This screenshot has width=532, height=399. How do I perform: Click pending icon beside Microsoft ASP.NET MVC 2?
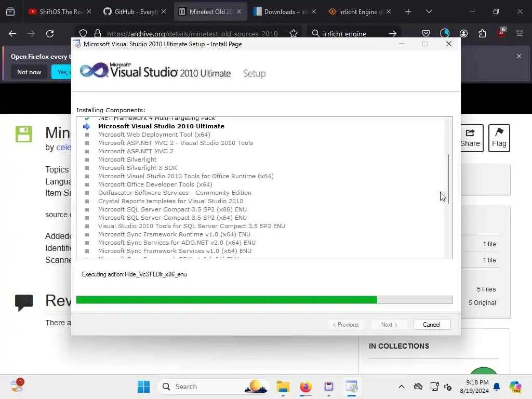87,151
